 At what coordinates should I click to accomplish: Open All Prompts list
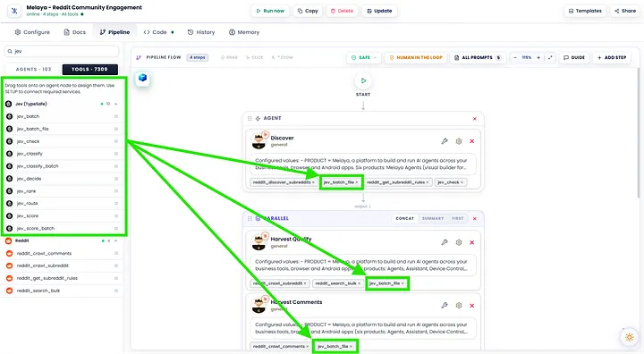[x=478, y=57]
